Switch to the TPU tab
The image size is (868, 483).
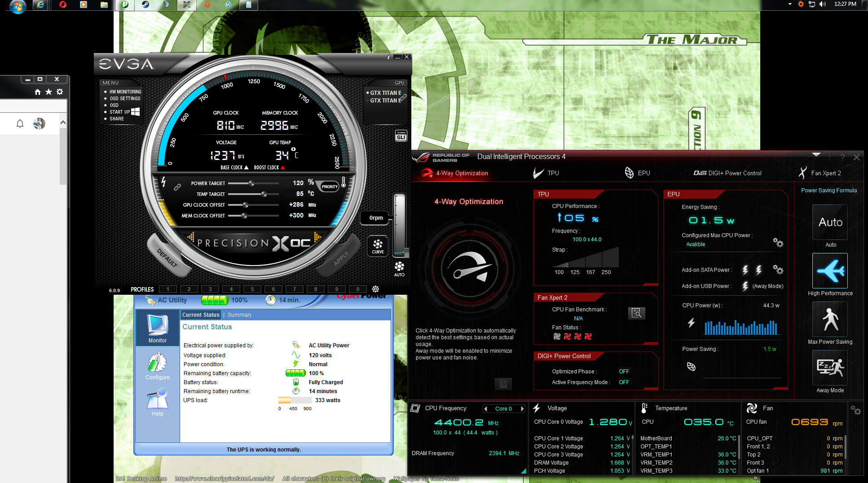coord(546,173)
